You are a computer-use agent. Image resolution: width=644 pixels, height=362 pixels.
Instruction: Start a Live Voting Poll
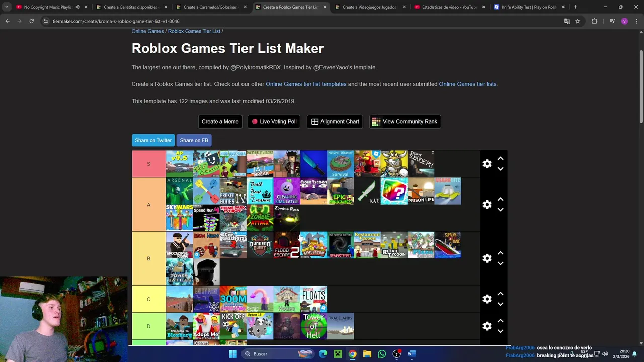[x=274, y=121]
